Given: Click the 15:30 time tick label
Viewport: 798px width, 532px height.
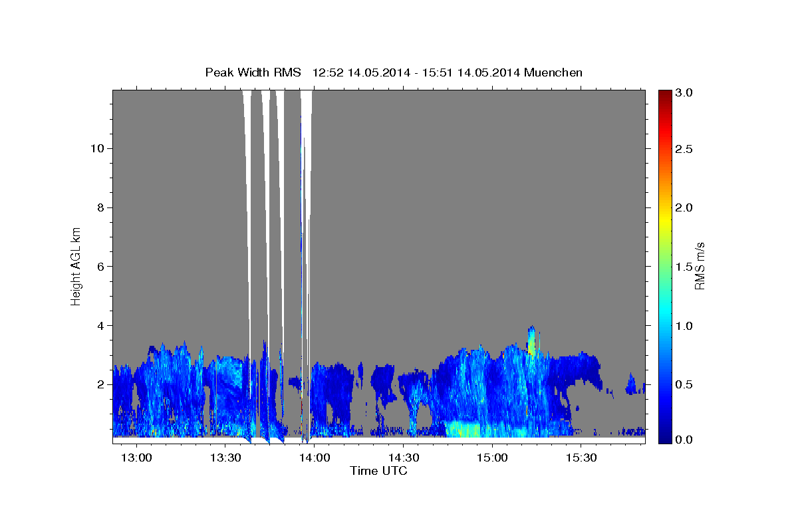Looking at the screenshot, I should [x=581, y=458].
